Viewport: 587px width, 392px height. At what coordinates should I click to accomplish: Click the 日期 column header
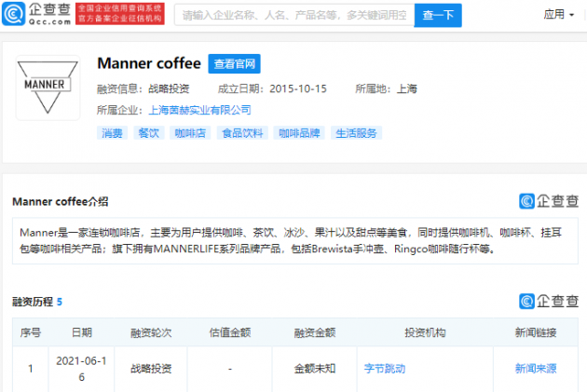pos(82,332)
